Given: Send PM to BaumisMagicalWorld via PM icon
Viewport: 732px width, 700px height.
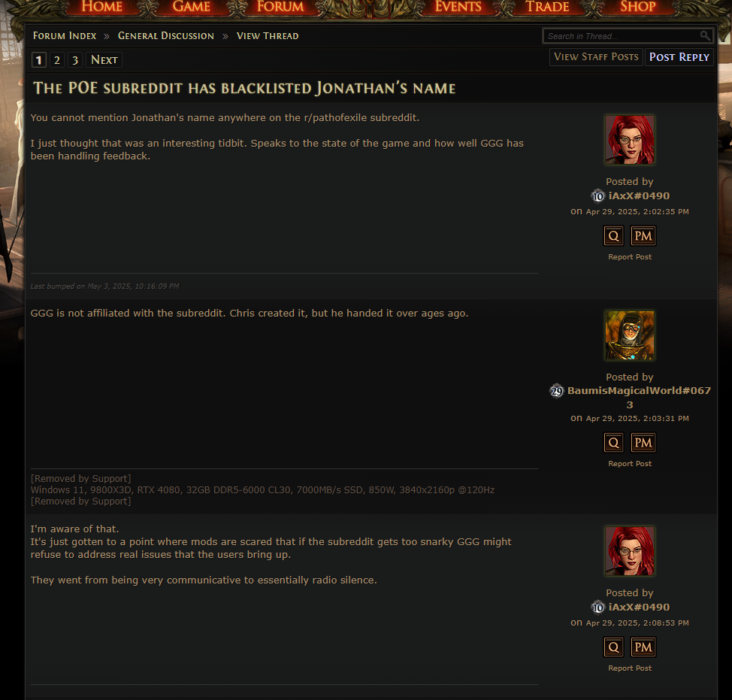Looking at the screenshot, I should tap(643, 443).
